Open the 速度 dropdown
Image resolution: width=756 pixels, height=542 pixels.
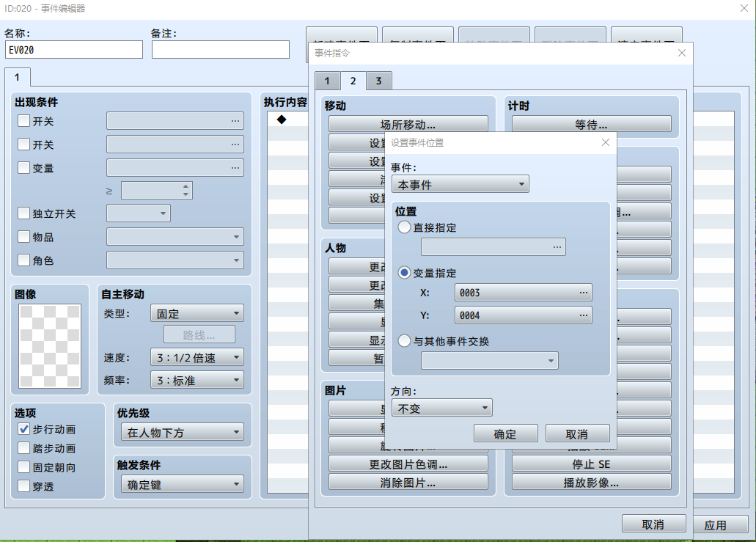click(x=197, y=357)
